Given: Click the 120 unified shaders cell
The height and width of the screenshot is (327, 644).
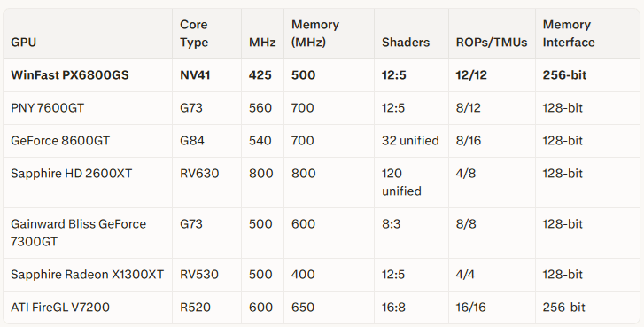Looking at the screenshot, I should tap(401, 183).
